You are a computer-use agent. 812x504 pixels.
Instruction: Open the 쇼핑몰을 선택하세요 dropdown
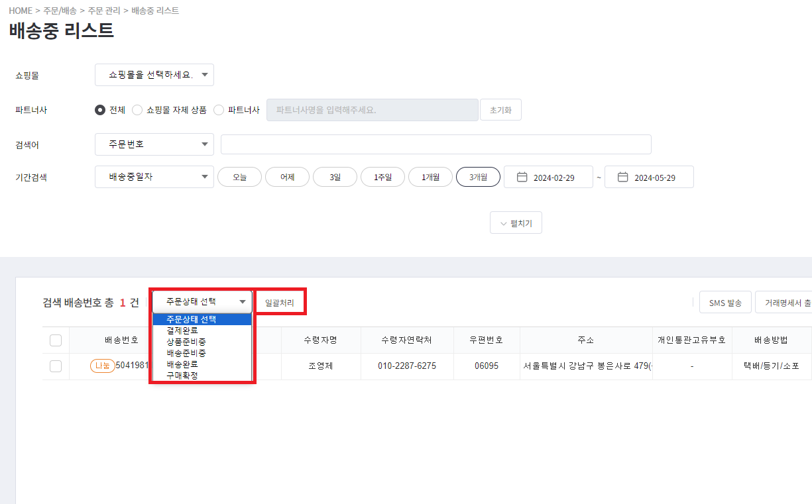[154, 76]
